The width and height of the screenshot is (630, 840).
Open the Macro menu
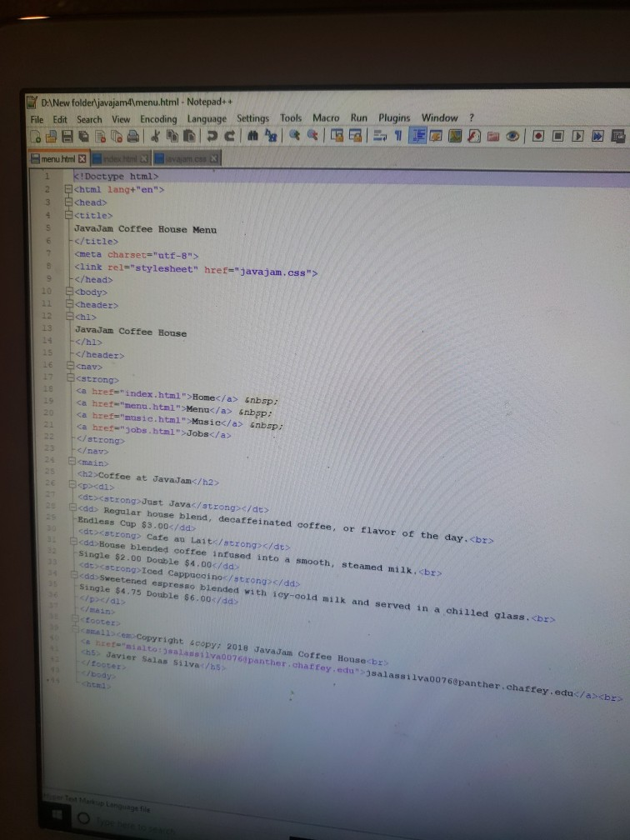coord(326,117)
